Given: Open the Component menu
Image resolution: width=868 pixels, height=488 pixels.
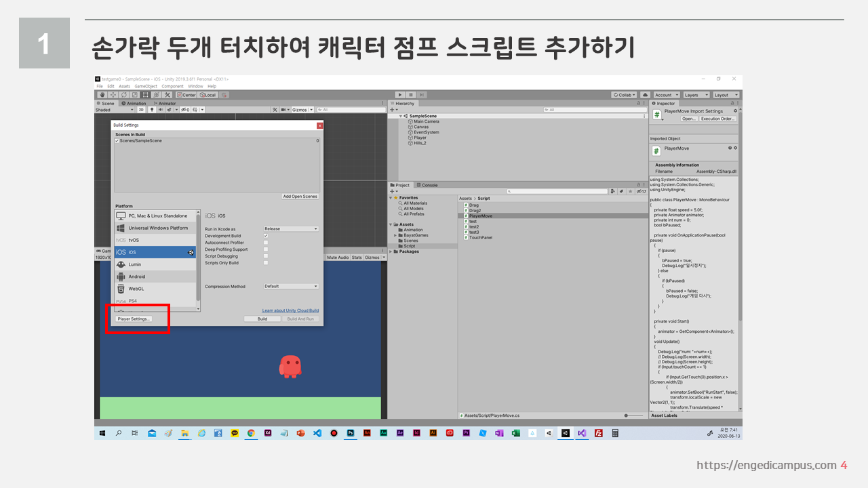Looking at the screenshot, I should click(x=172, y=86).
